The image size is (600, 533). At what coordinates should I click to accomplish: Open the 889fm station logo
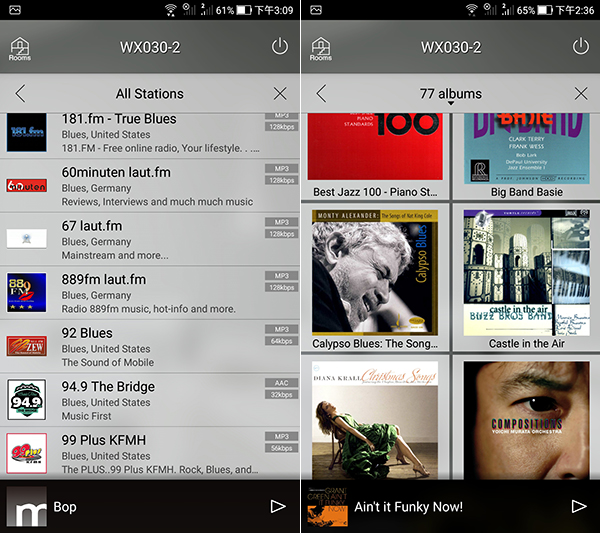click(x=26, y=292)
